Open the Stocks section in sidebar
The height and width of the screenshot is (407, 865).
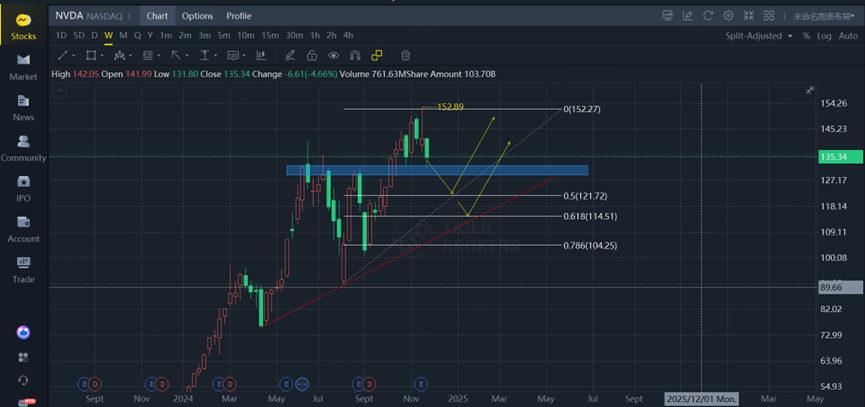click(x=24, y=27)
